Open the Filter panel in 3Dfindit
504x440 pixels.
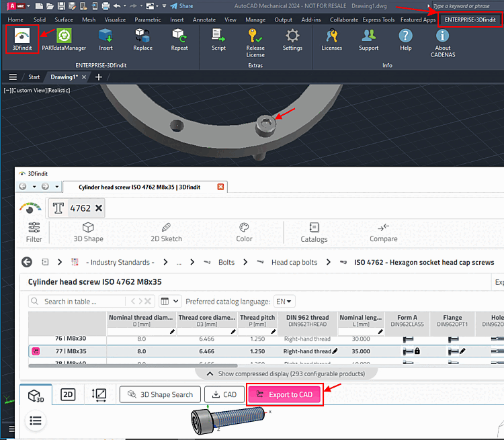34,232
